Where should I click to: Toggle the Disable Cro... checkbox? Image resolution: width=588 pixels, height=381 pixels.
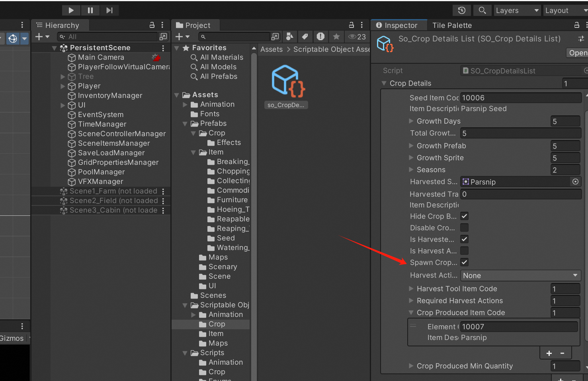pyautogui.click(x=464, y=228)
